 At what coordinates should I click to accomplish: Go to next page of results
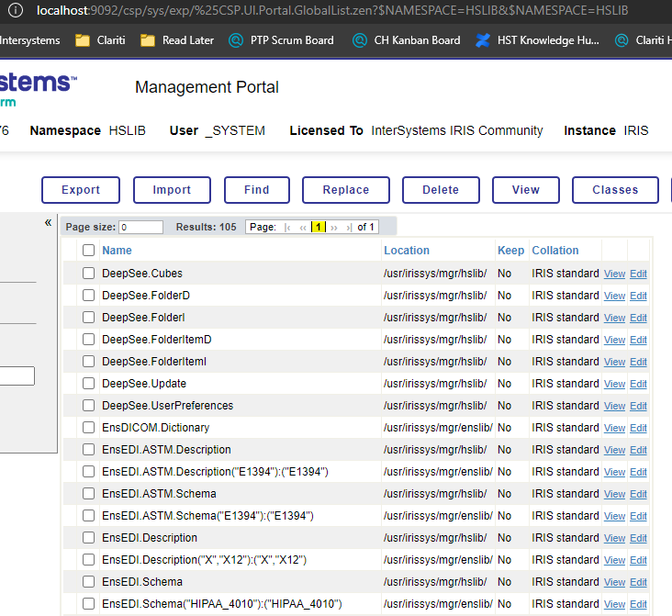point(334,227)
